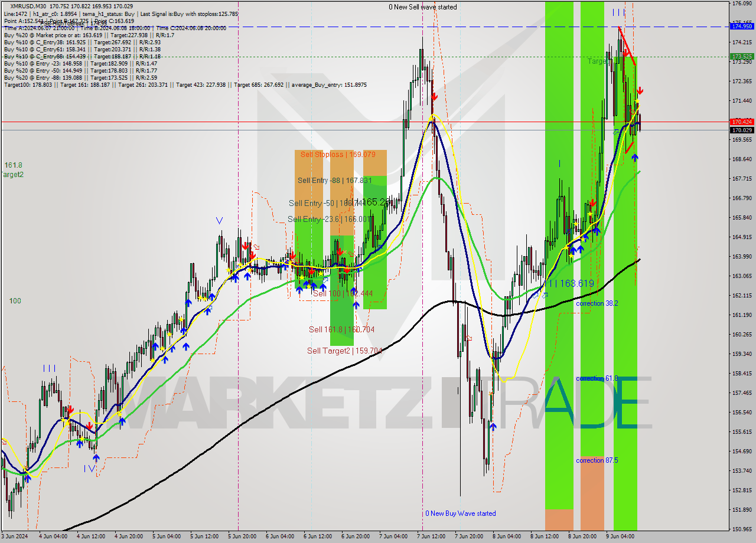Click the 'I V' wave label near 4 Jun 12:00

(89, 468)
